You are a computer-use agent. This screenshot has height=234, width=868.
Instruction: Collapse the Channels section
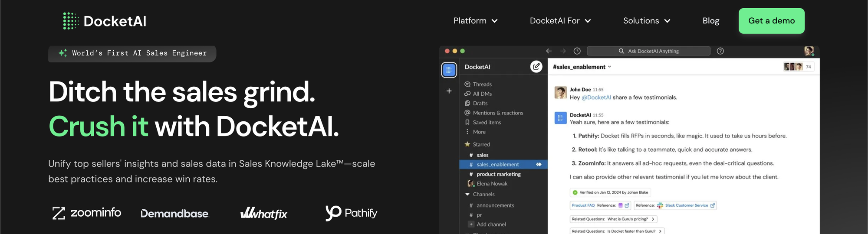pyautogui.click(x=467, y=195)
